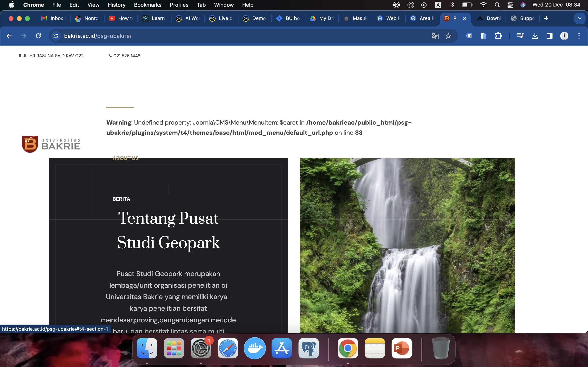
Task: Toggle the Chrome side panel
Action: (549, 36)
